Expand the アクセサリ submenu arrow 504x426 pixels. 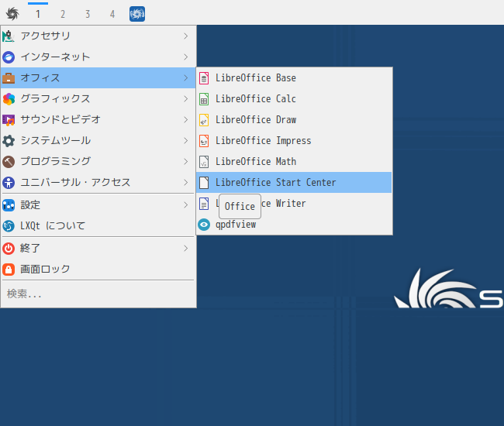click(186, 36)
